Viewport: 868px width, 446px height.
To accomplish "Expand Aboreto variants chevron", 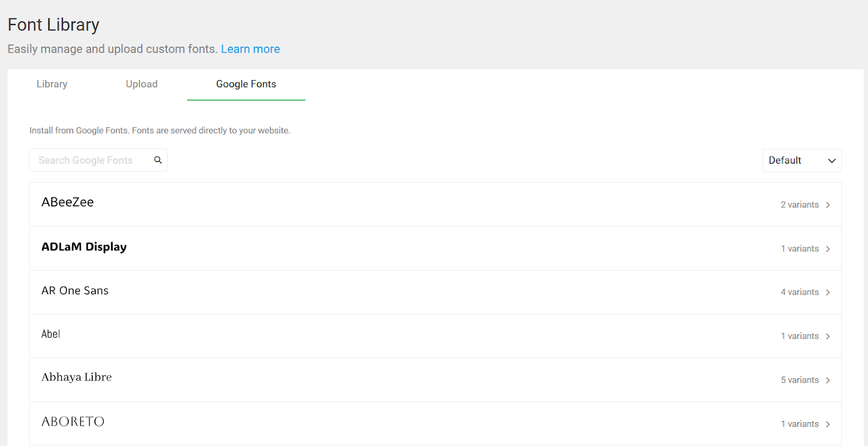I will 828,424.
